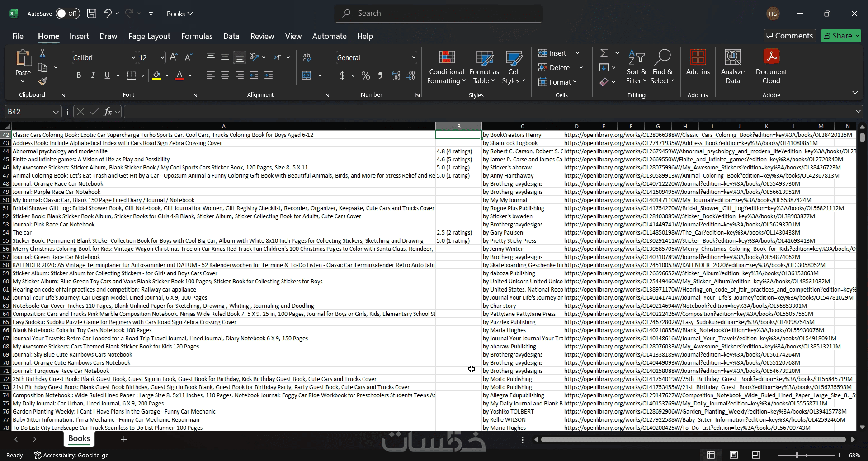Switch to the Page Layout tab

[x=149, y=36]
